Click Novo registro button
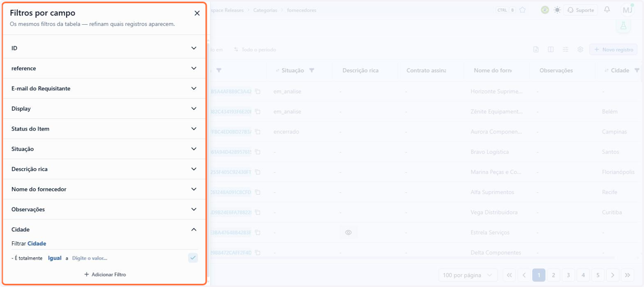Screen dimensions: 644x287 [x=614, y=49]
